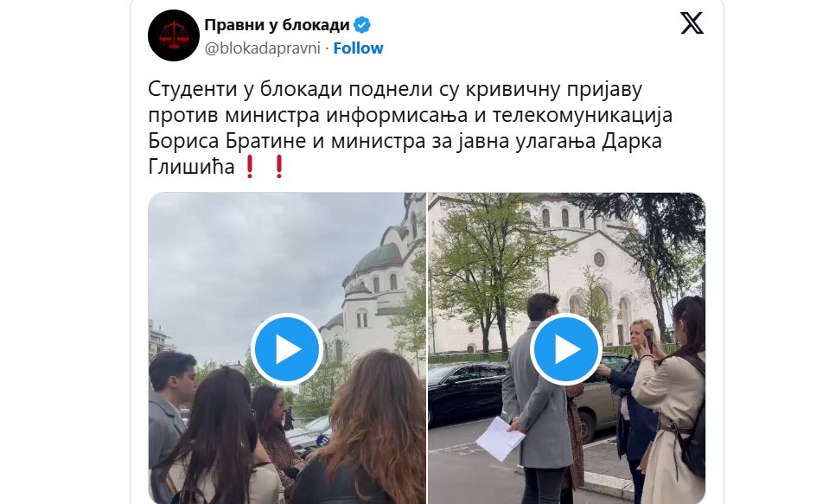Click the word Глишића in the tweet
This screenshot has height=504, width=829.
coord(191,167)
